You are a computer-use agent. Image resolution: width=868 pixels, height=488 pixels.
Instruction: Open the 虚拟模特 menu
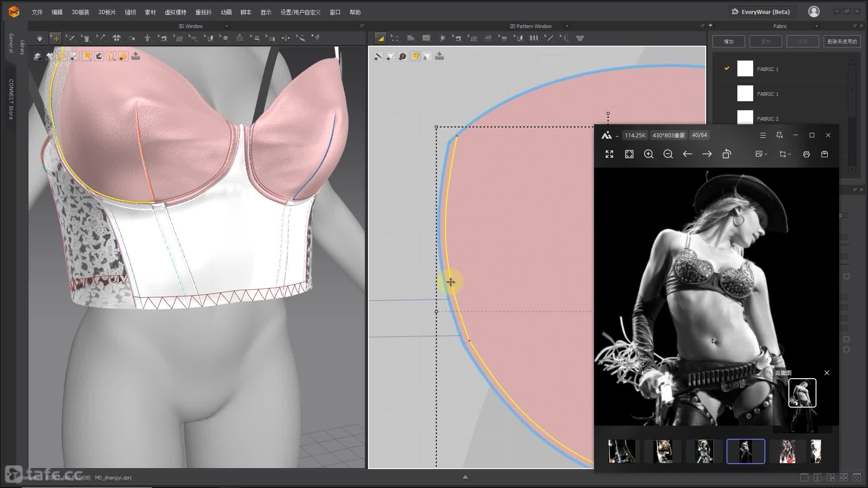175,12
